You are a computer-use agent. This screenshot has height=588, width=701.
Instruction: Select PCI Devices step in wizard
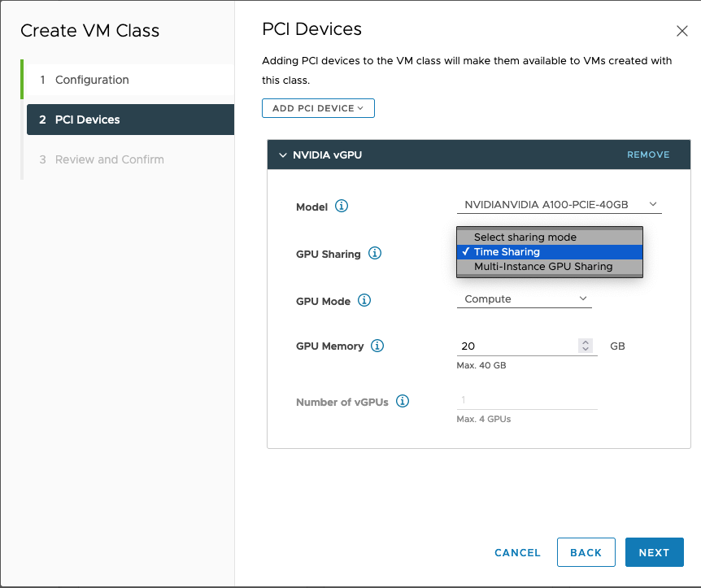click(x=87, y=120)
